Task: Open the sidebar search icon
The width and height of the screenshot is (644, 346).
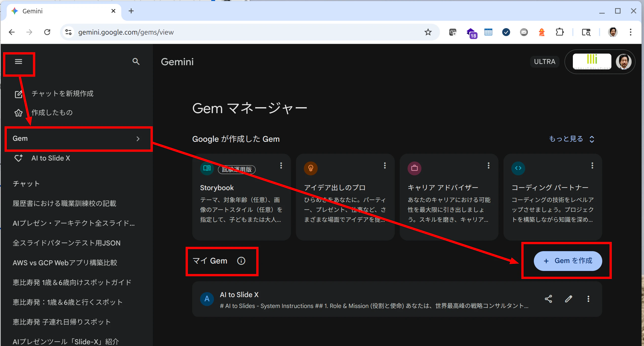Action: tap(136, 61)
